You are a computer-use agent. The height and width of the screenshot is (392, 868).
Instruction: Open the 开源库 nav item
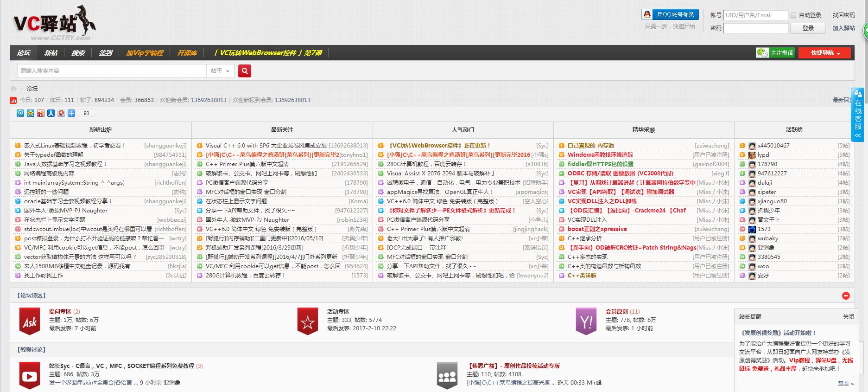coord(187,53)
